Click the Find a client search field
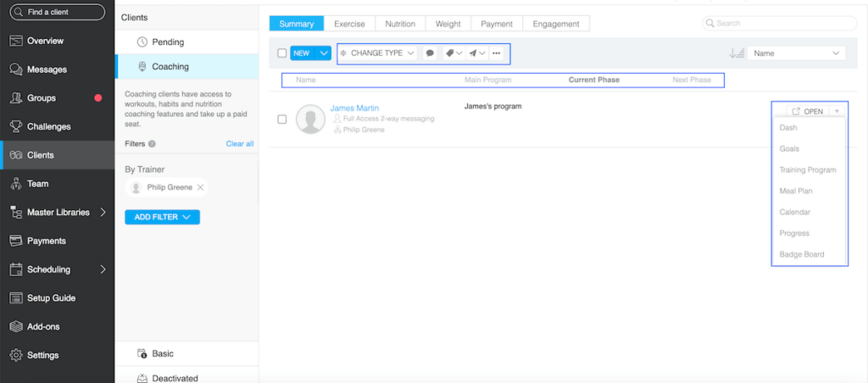Image resolution: width=868 pixels, height=383 pixels. [57, 13]
